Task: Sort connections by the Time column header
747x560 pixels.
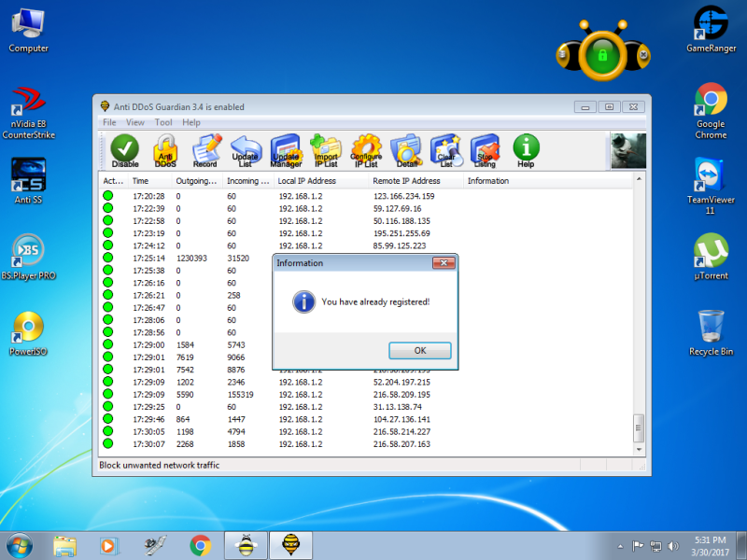Action: coord(148,180)
